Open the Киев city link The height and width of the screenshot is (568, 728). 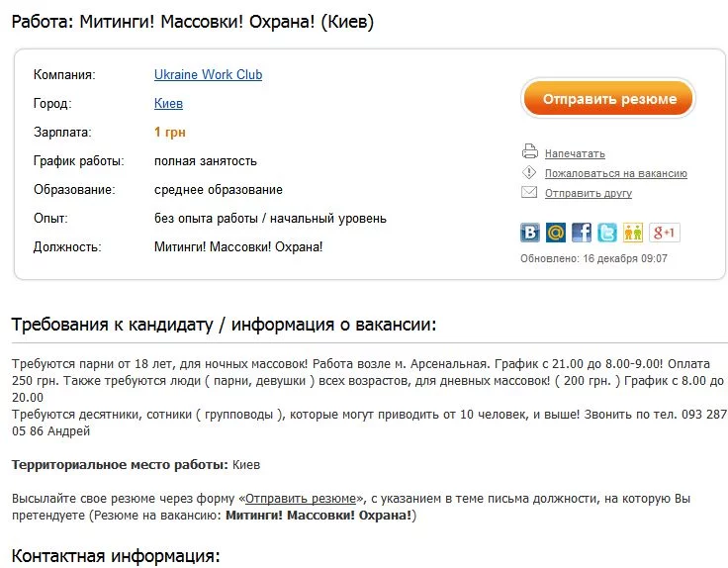click(168, 104)
